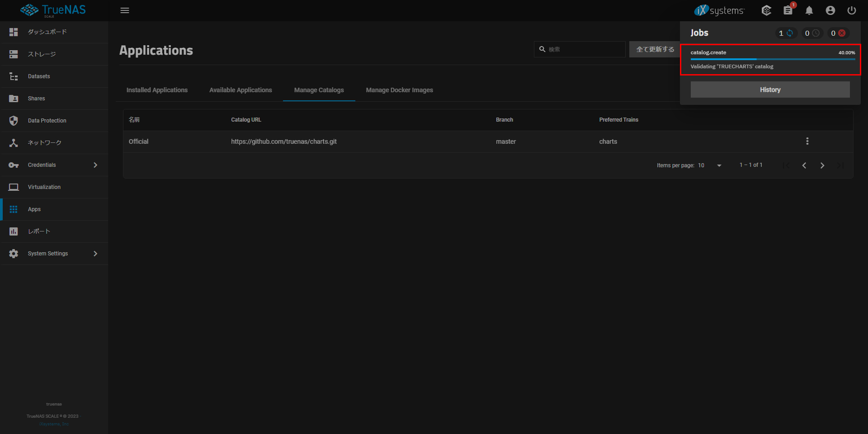The image size is (868, 434).
Task: Open the Jobs clipboard icon
Action: [x=788, y=10]
